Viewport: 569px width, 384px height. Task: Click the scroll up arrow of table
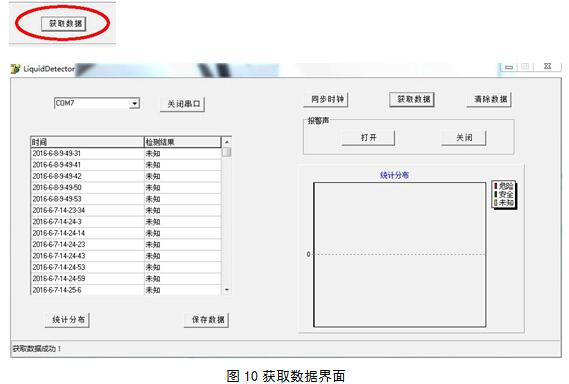pyautogui.click(x=226, y=142)
